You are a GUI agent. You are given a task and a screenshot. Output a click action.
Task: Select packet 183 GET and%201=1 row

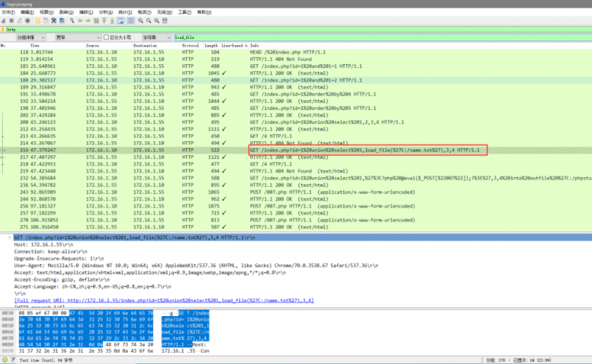pyautogui.click(x=296, y=66)
